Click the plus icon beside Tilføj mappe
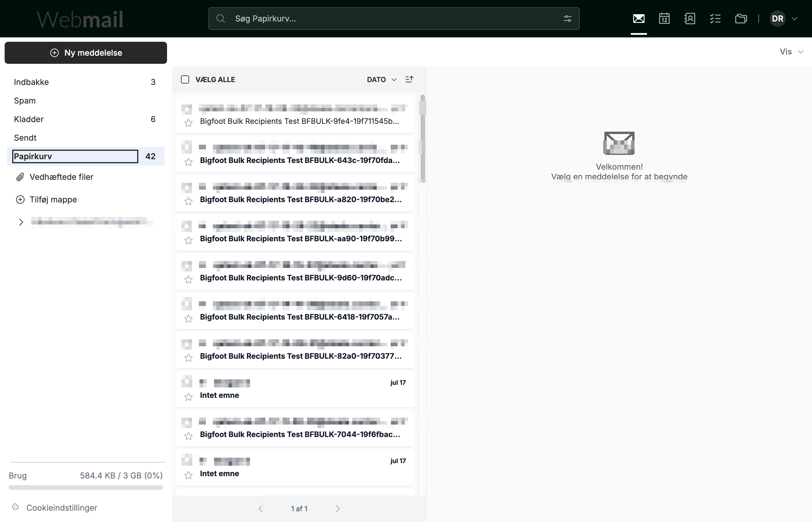 (20, 200)
